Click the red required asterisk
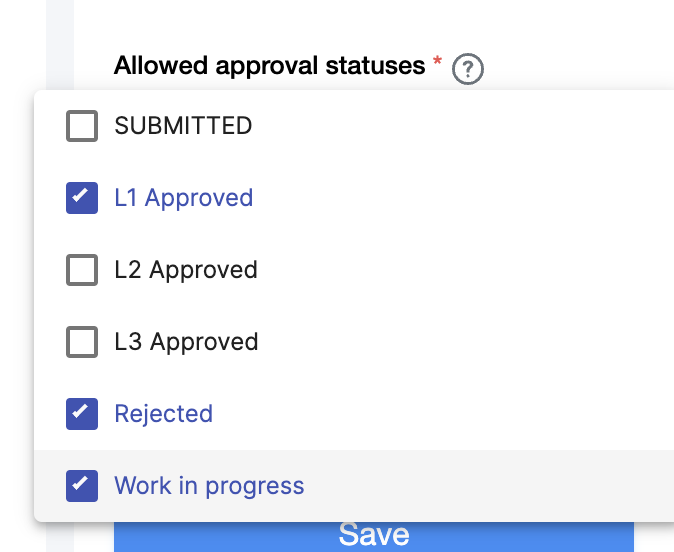This screenshot has width=674, height=552. click(437, 64)
